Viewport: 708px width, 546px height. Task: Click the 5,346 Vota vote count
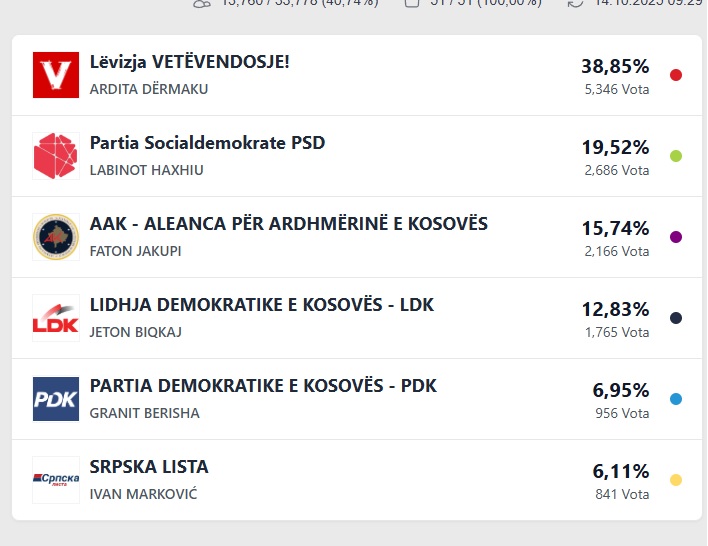[x=616, y=89]
